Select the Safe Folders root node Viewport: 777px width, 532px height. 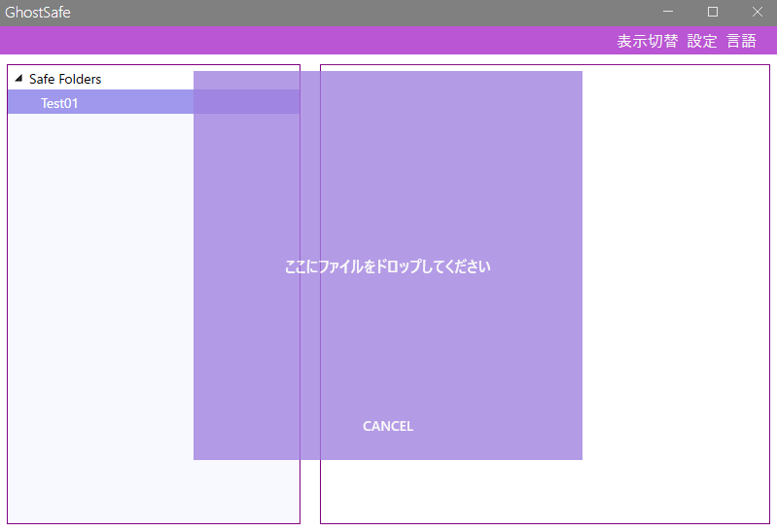pyautogui.click(x=65, y=79)
